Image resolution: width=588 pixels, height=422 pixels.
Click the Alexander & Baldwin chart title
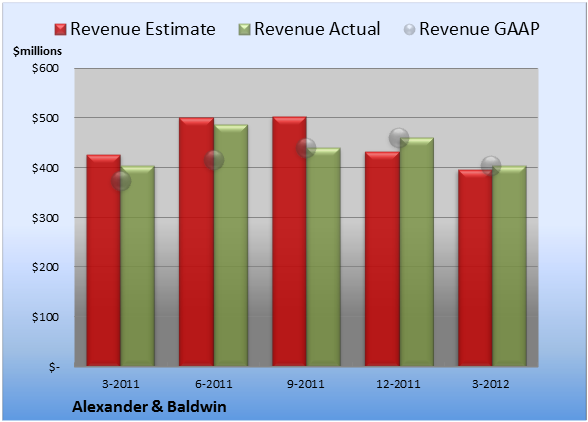pyautogui.click(x=149, y=407)
